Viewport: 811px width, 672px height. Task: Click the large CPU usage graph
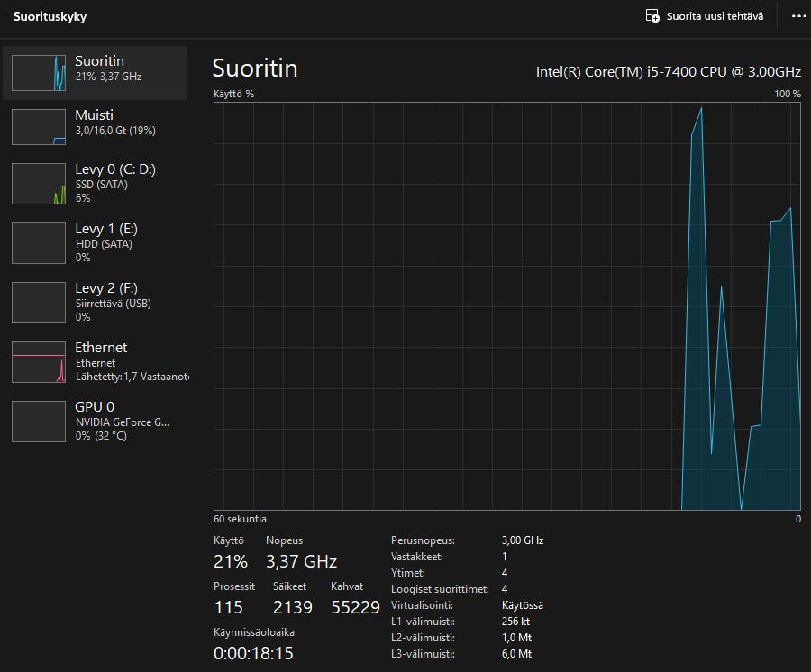pos(506,306)
